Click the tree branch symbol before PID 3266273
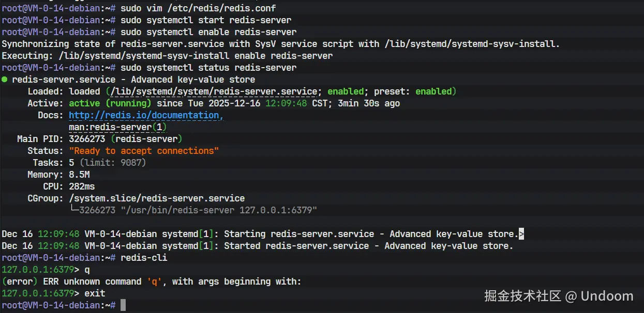 click(x=73, y=210)
